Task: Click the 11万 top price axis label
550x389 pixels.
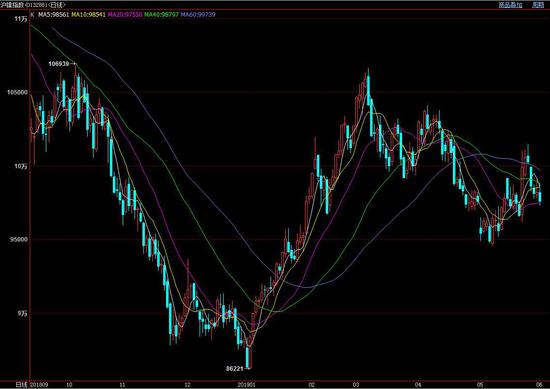Action: 21,19
